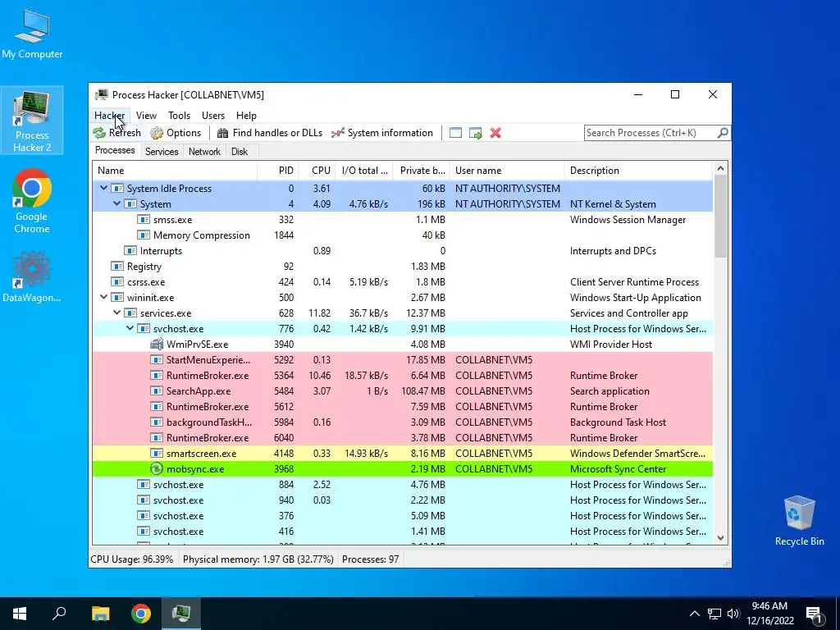840x630 pixels.
Task: Open System information graph icon
Action: coord(337,133)
